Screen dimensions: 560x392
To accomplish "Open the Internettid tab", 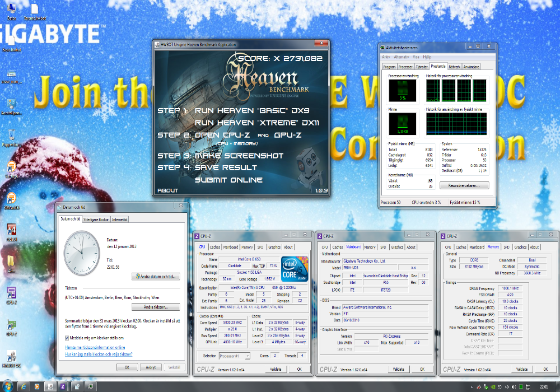I will [120, 220].
